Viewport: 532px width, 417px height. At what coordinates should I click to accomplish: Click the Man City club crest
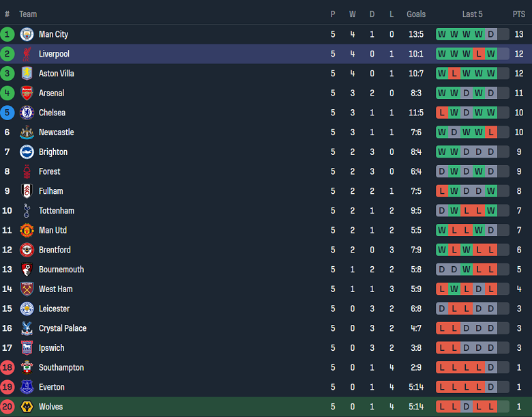[x=27, y=34]
